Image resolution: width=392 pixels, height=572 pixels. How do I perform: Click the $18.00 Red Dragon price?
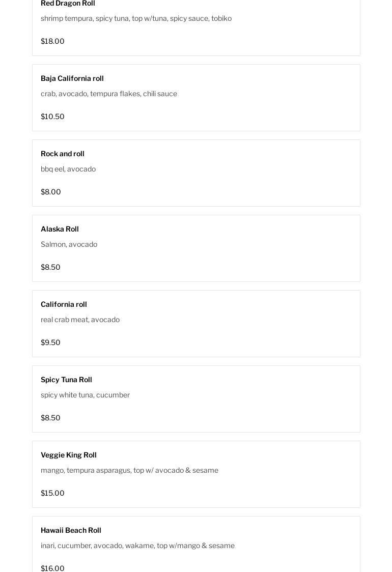(52, 41)
